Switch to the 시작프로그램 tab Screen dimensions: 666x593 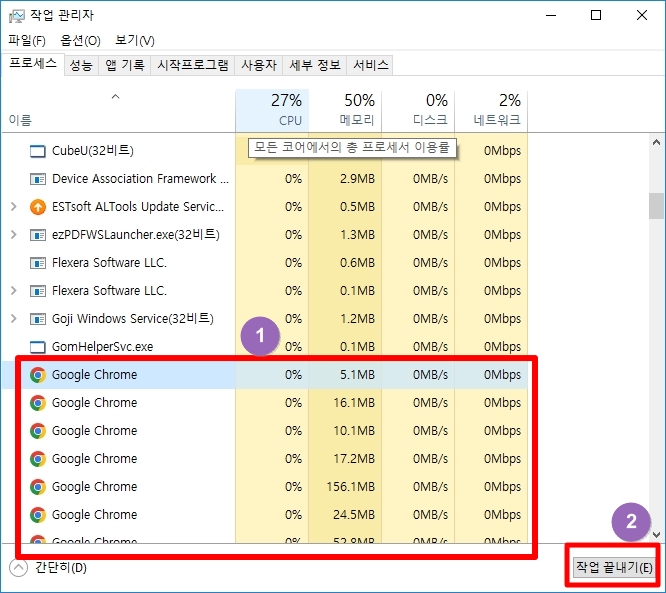pos(192,65)
